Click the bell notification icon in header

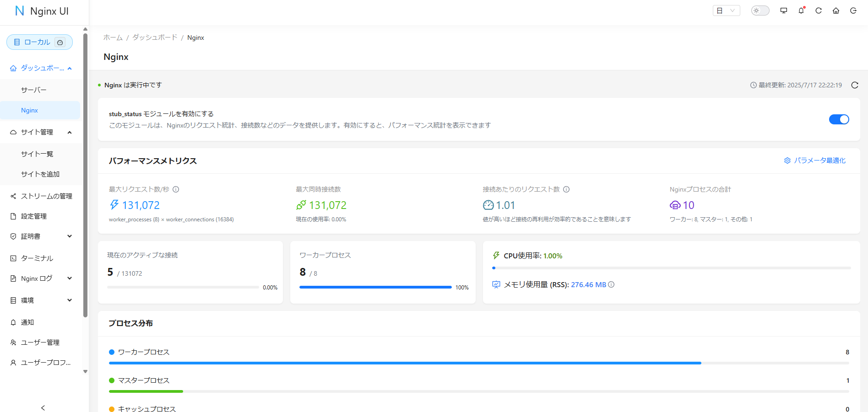[801, 10]
